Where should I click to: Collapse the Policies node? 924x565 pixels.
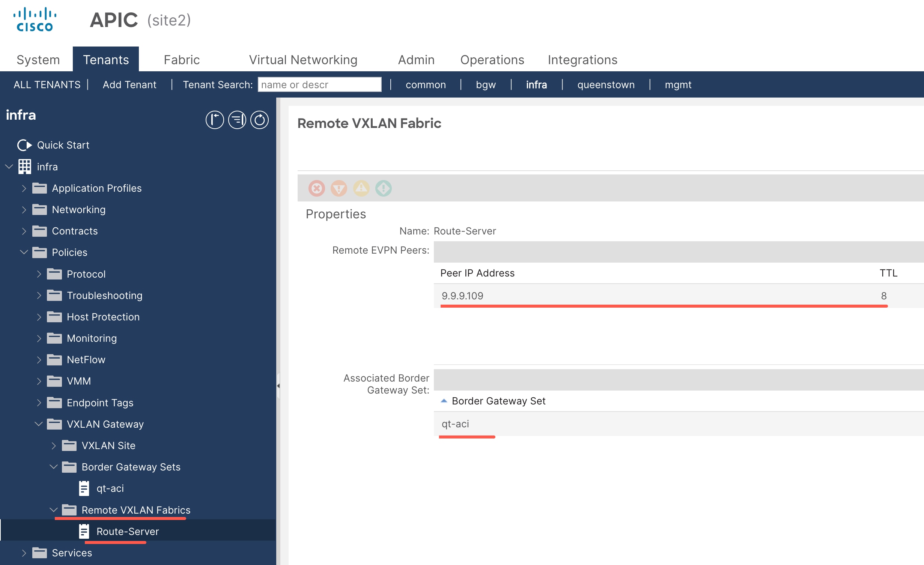point(24,252)
